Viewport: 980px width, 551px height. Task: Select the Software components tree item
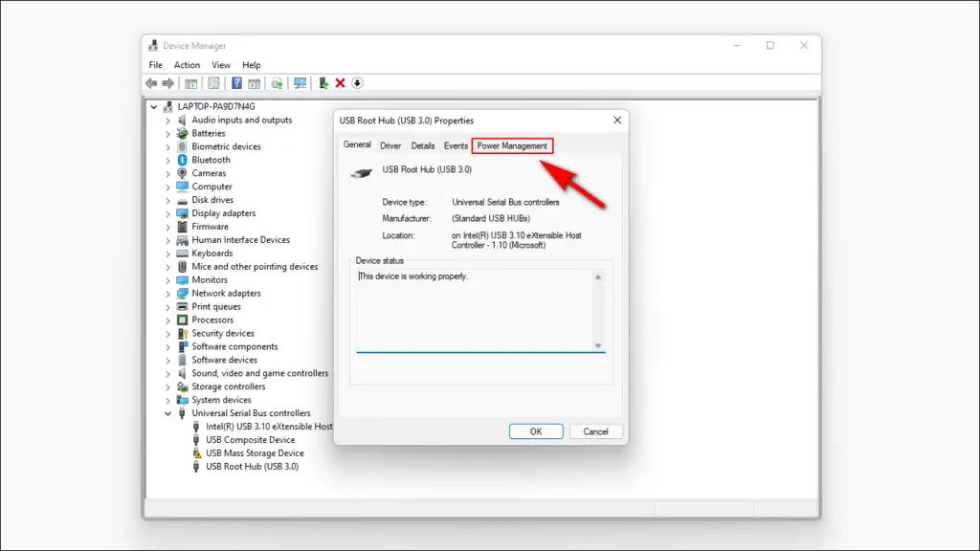234,346
